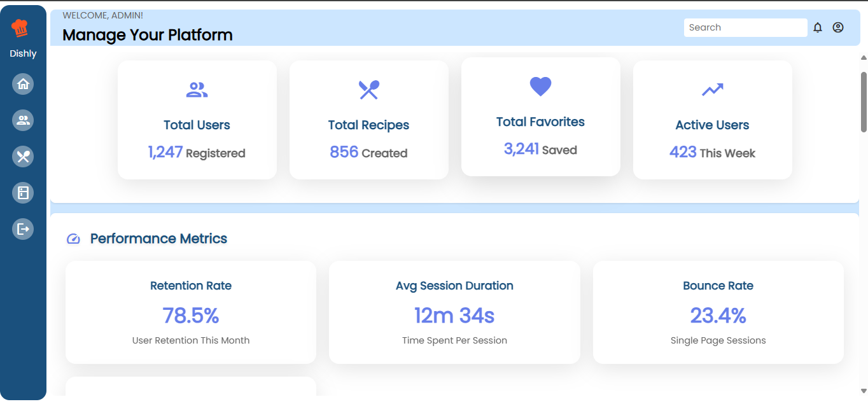Click the fridge icon in the sidebar
The image size is (868, 404).
tap(23, 192)
